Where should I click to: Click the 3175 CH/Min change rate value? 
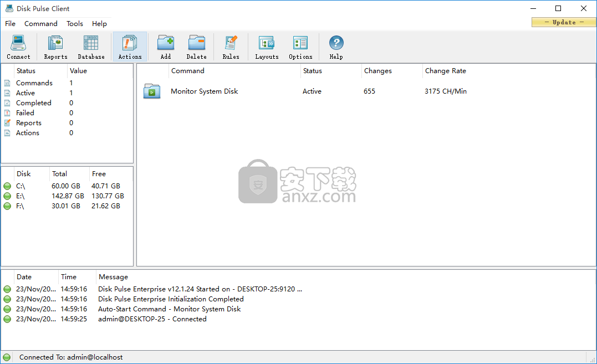click(446, 91)
